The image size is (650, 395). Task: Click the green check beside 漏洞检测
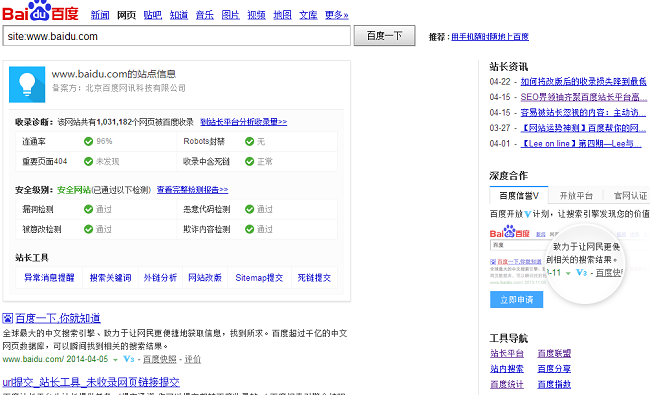[88, 209]
